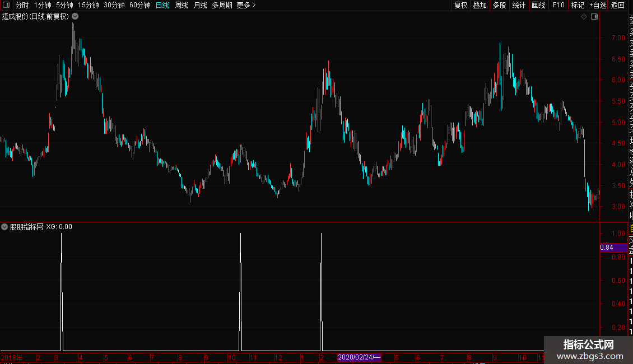
Task: Open dropdown next to 捷成股份 title
Action: coord(75,17)
